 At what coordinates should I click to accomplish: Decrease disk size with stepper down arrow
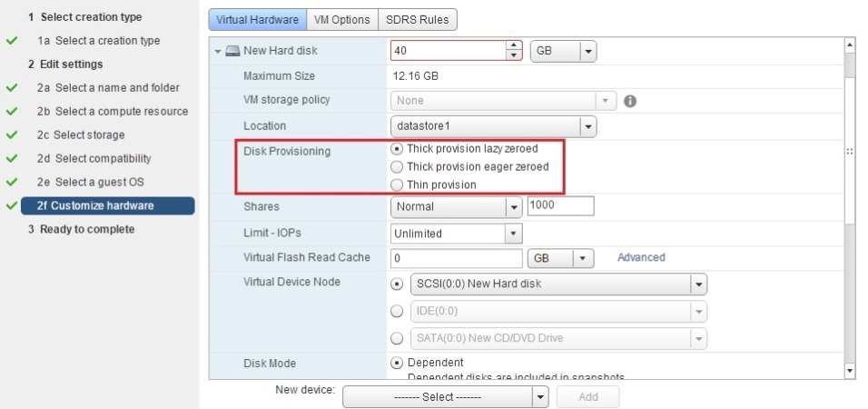click(514, 55)
